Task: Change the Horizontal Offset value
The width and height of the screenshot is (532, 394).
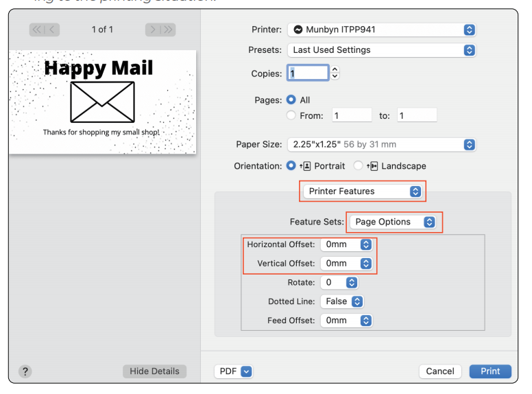Action: 346,244
